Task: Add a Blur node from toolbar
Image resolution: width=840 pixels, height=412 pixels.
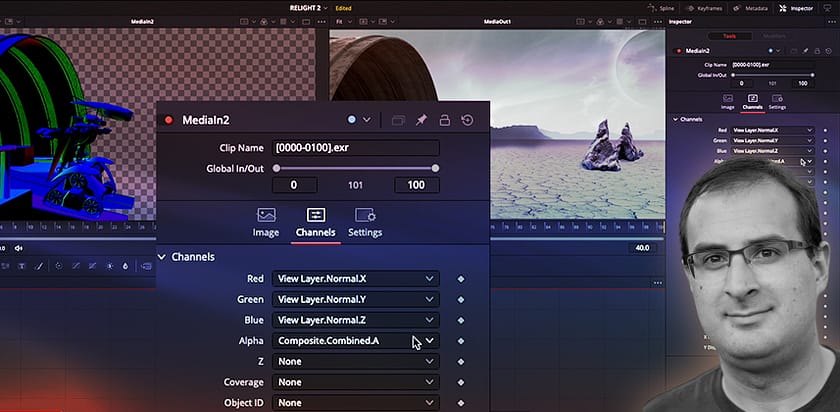Action: (x=125, y=266)
